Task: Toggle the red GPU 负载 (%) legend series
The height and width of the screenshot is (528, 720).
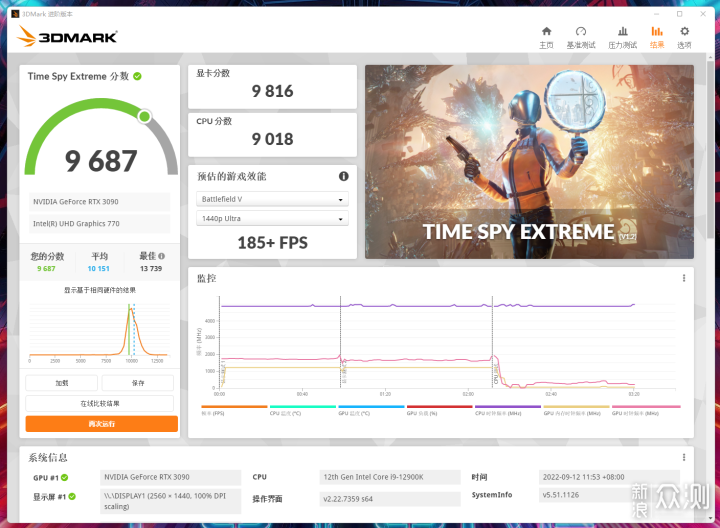Action: [439, 410]
